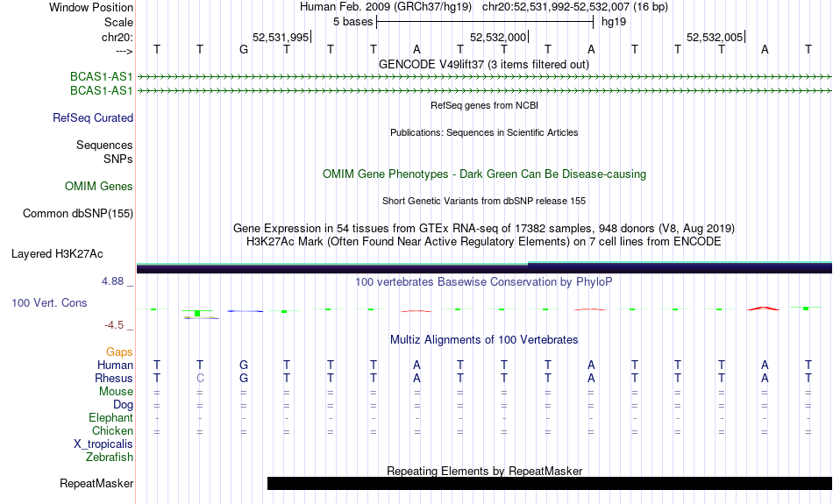The width and height of the screenshot is (833, 504).
Task: Select the Elephant alignment row label
Action: point(110,418)
